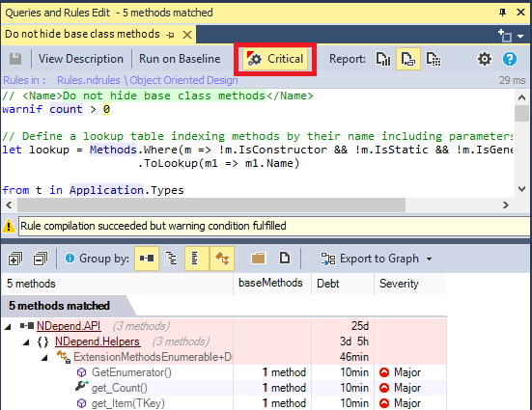Image resolution: width=532 pixels, height=410 pixels.
Task: Click the folder icon in results toolbar
Action: [x=258, y=259]
